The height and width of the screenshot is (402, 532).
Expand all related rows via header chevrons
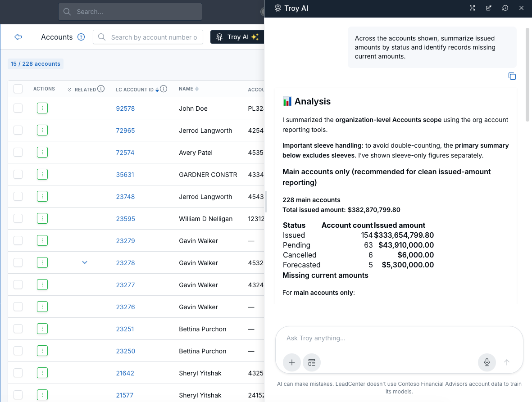click(x=69, y=90)
